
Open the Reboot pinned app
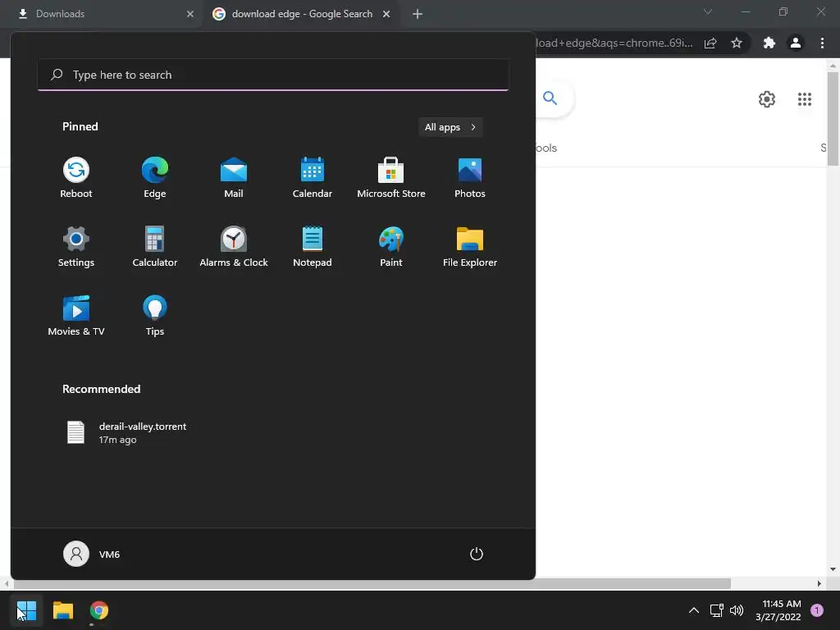pos(76,178)
